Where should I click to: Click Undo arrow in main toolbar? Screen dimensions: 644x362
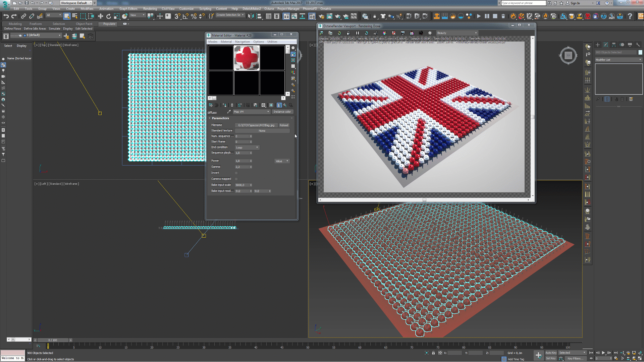(x=6, y=16)
